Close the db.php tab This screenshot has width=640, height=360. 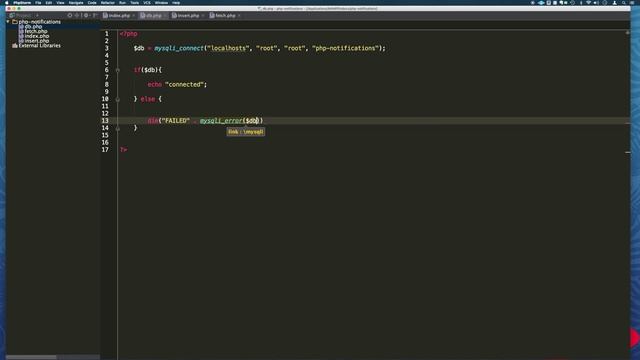click(165, 16)
